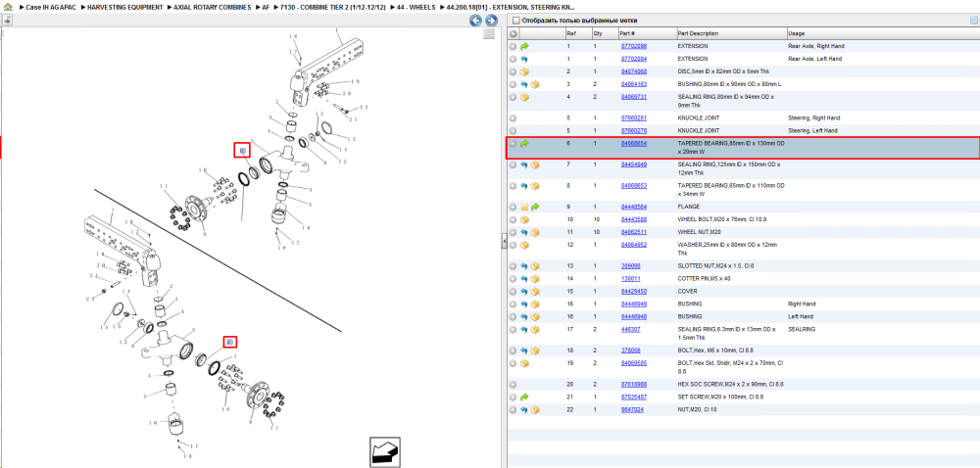Toggle the navigation panel pin icon

8,20
